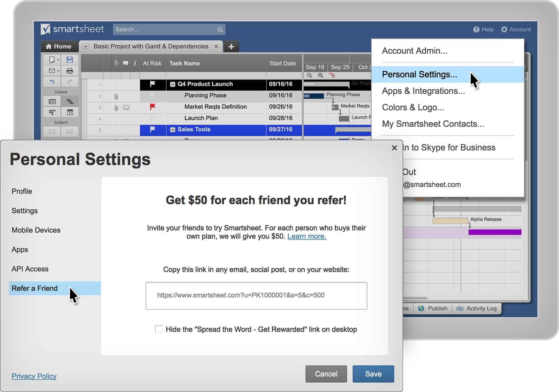Click the plus icon to add new tab
The width and height of the screenshot is (559, 392).
point(231,47)
